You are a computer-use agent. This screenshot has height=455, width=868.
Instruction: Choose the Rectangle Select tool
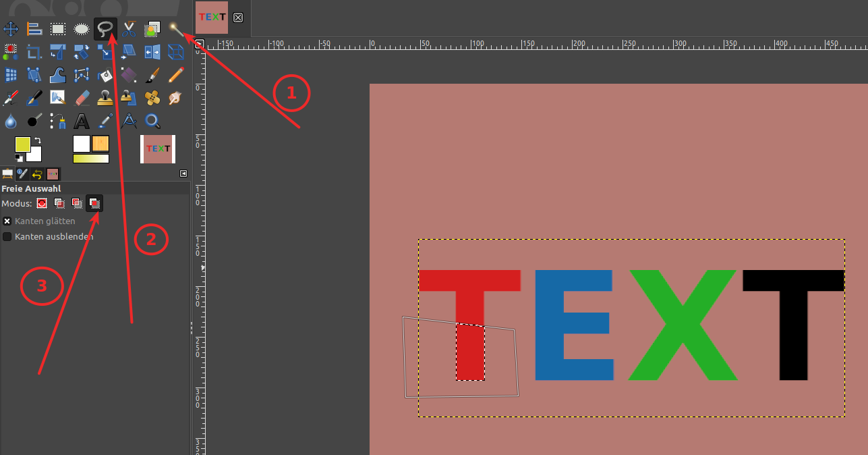pos(58,29)
